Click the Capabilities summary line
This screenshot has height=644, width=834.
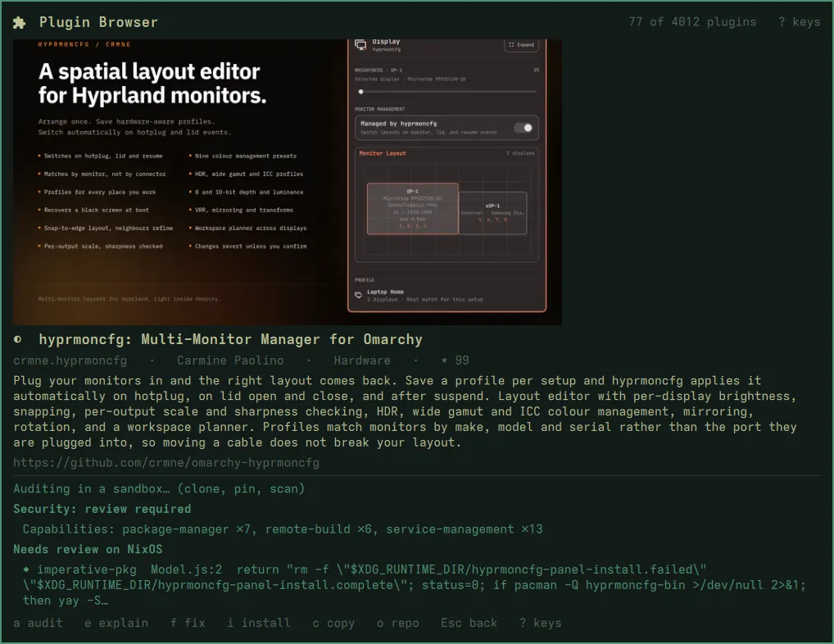283,529
